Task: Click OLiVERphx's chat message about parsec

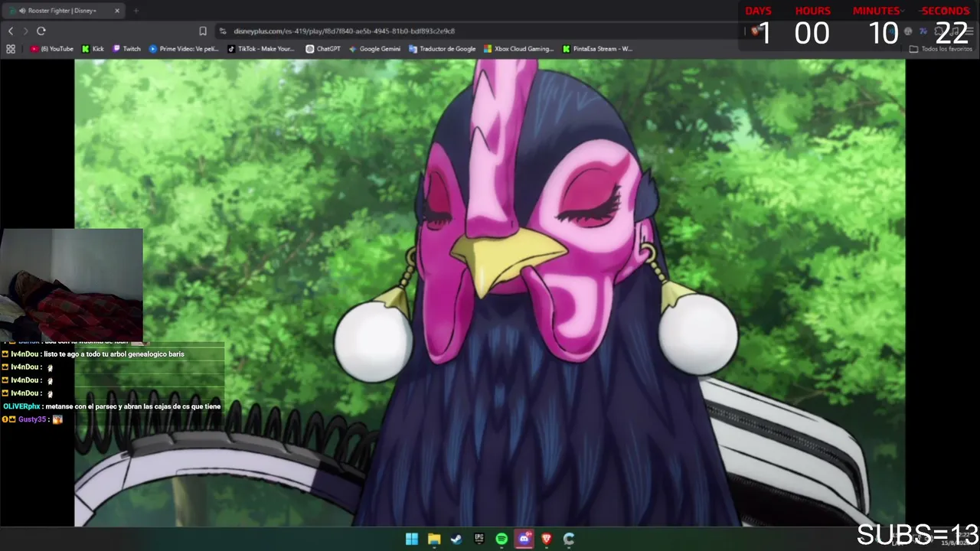Action: point(112,406)
